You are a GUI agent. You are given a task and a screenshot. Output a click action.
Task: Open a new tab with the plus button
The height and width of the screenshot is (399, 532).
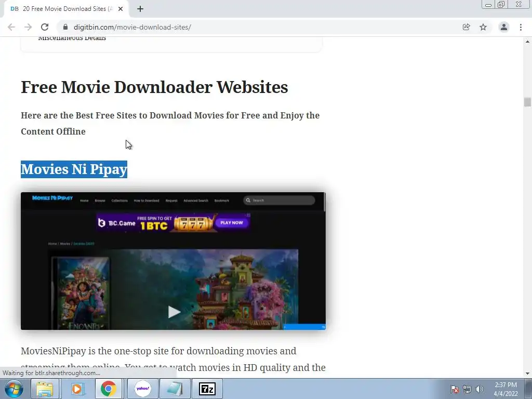[x=140, y=9]
